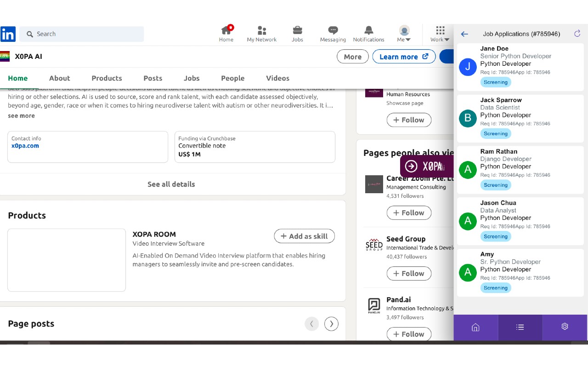This screenshot has width=588, height=368.
Task: Open LinkedIn home via the logo
Action: tap(8, 34)
